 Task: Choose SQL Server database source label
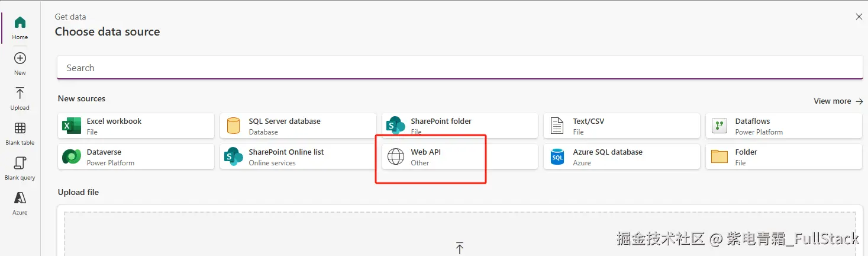tap(285, 121)
